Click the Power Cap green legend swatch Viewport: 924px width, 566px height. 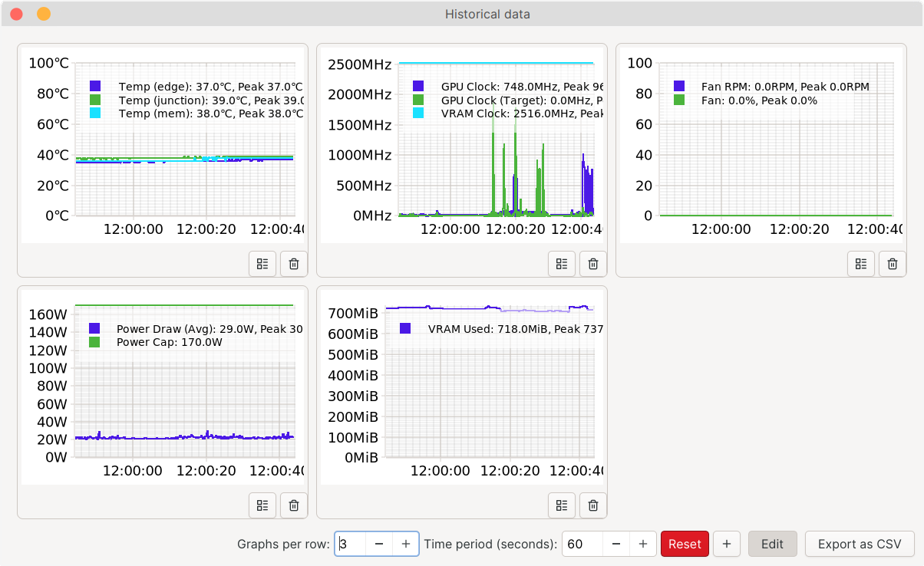coord(94,342)
